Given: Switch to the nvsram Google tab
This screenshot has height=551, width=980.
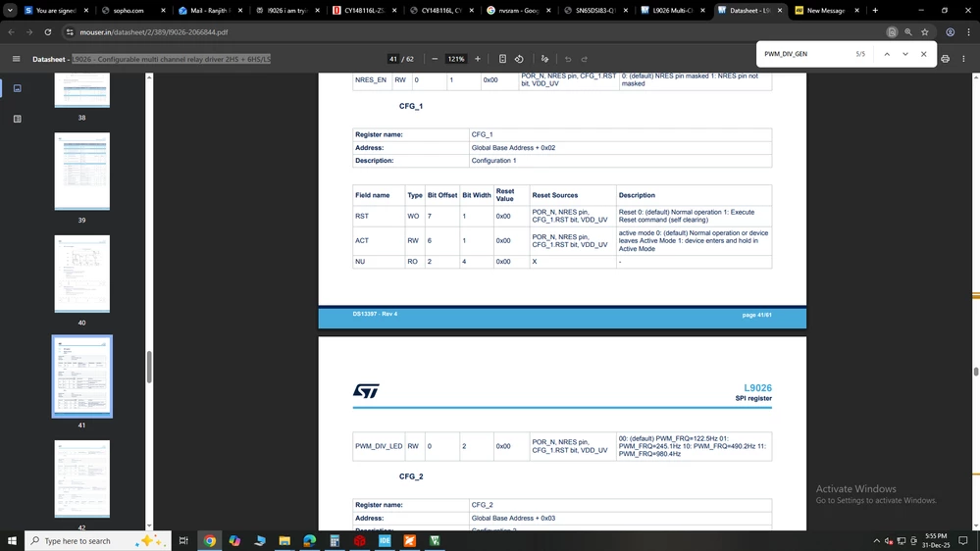Looking at the screenshot, I should pos(518,10).
